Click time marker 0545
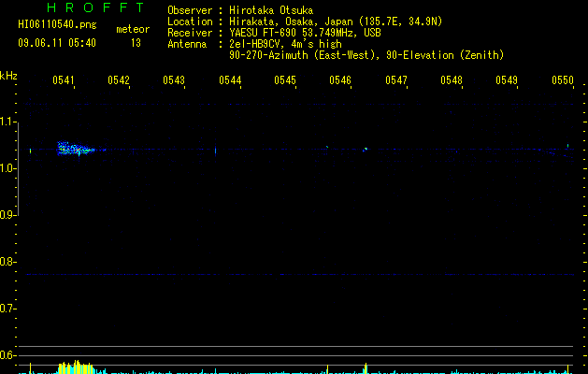This screenshot has width=588, height=374. (285, 80)
